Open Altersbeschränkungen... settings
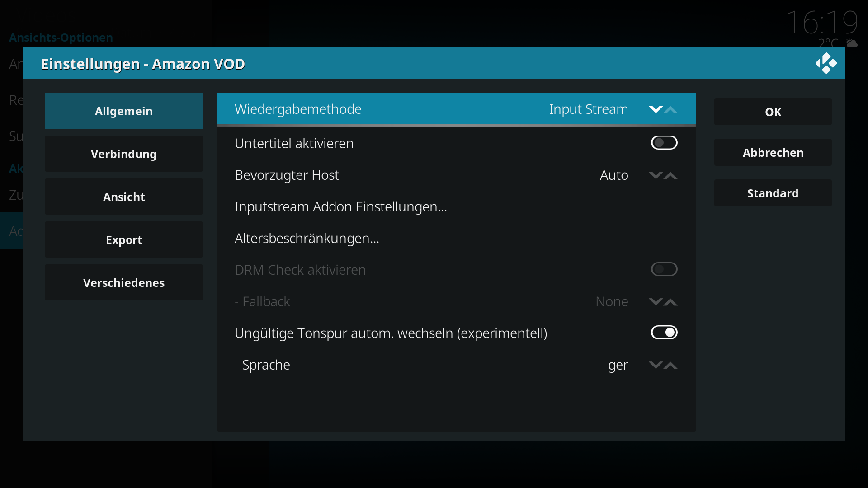The height and width of the screenshot is (488, 868). coord(456,238)
